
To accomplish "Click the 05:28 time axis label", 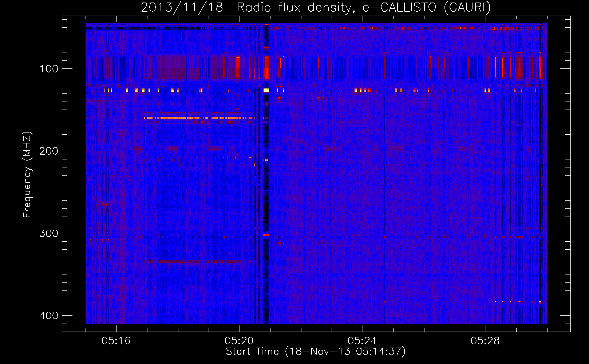I will 485,341.
